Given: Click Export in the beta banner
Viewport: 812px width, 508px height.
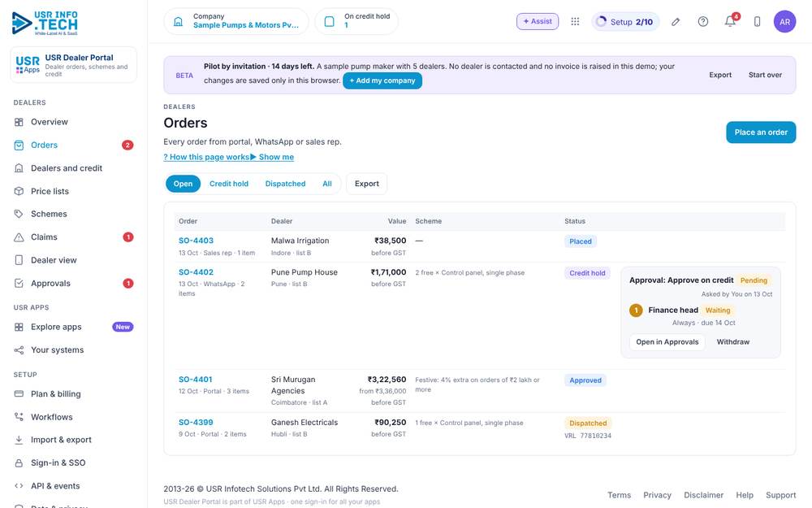Looking at the screenshot, I should (720, 75).
